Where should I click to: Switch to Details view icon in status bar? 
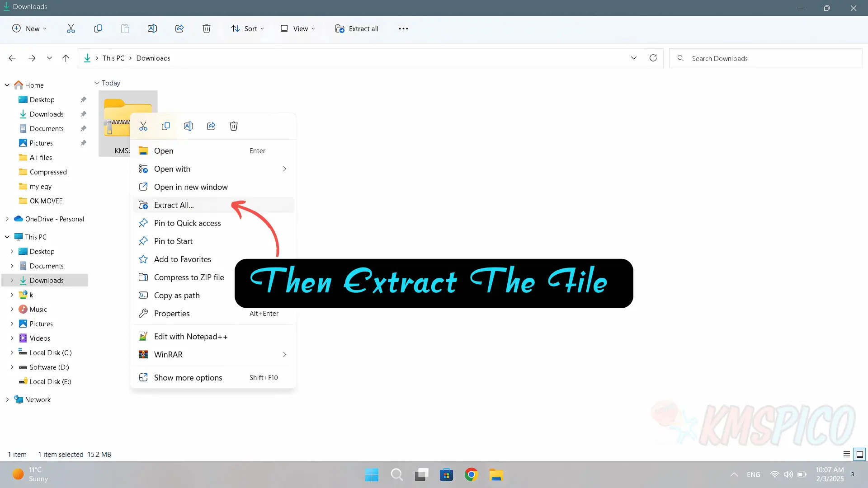click(x=847, y=454)
